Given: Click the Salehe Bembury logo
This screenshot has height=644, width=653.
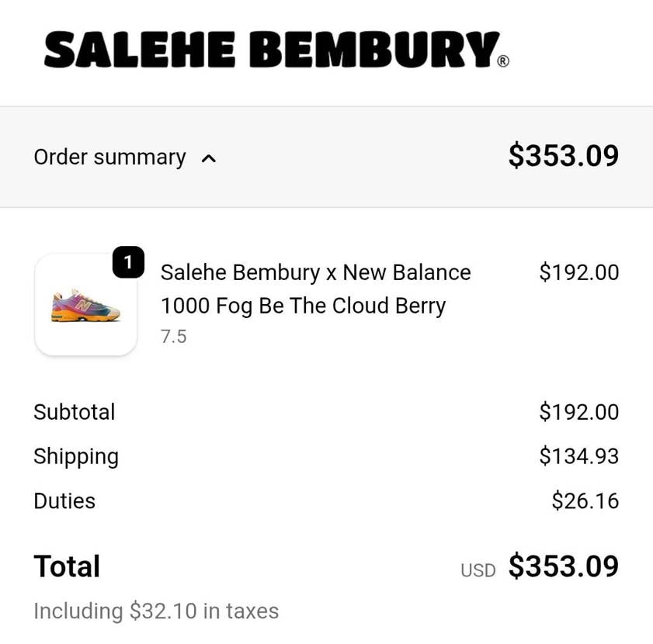Looking at the screenshot, I should point(272,50).
